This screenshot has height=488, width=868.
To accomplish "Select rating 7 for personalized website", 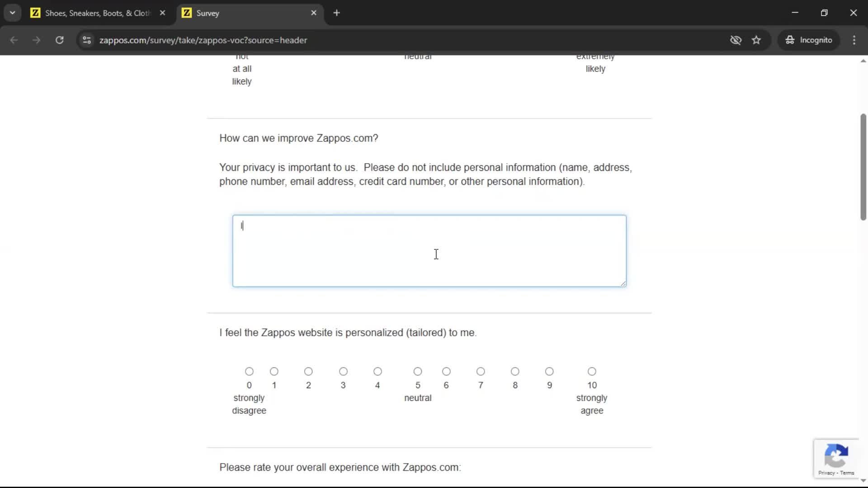I will [x=481, y=371].
